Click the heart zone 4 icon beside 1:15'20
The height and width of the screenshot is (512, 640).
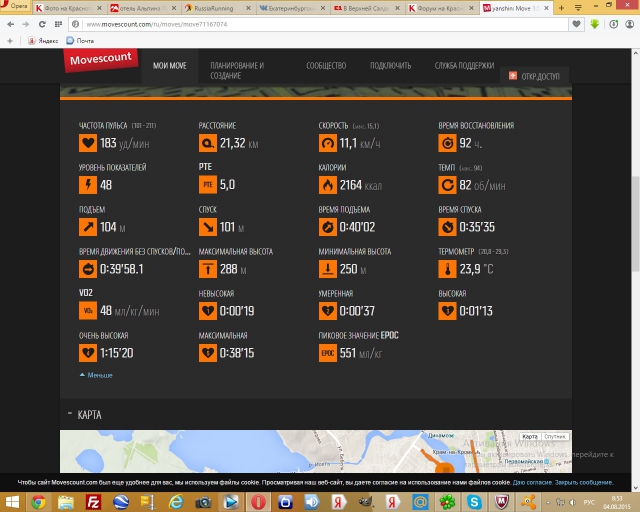[x=88, y=353]
